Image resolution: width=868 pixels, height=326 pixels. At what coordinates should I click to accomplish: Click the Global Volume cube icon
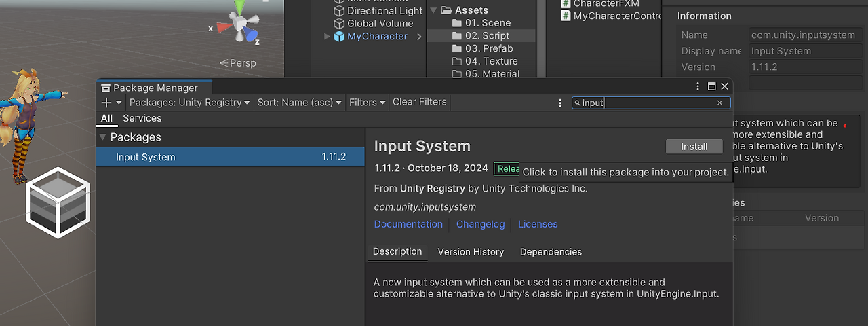339,24
